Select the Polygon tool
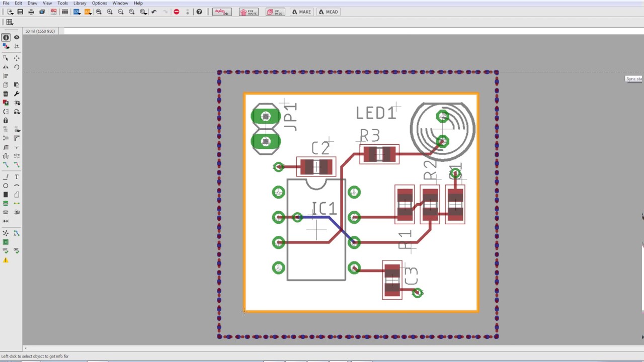 (17, 195)
